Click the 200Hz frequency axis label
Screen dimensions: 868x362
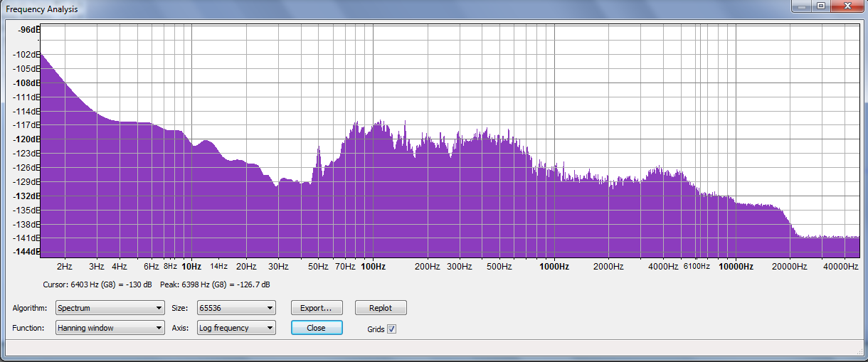427,267
